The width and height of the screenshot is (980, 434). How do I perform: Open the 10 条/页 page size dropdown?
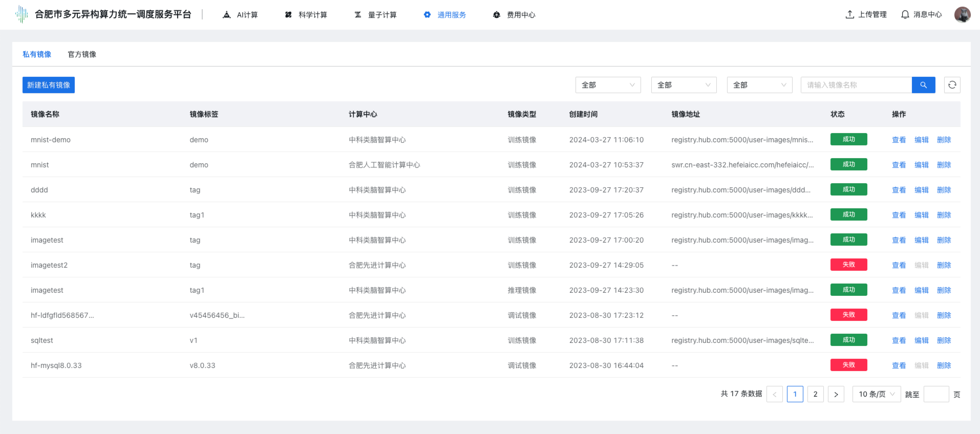[x=876, y=394]
